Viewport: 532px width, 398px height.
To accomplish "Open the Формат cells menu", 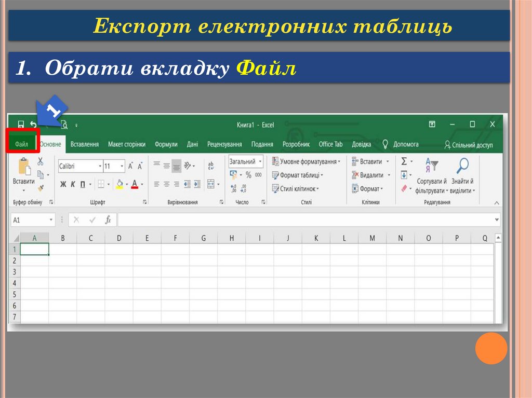I will point(367,188).
